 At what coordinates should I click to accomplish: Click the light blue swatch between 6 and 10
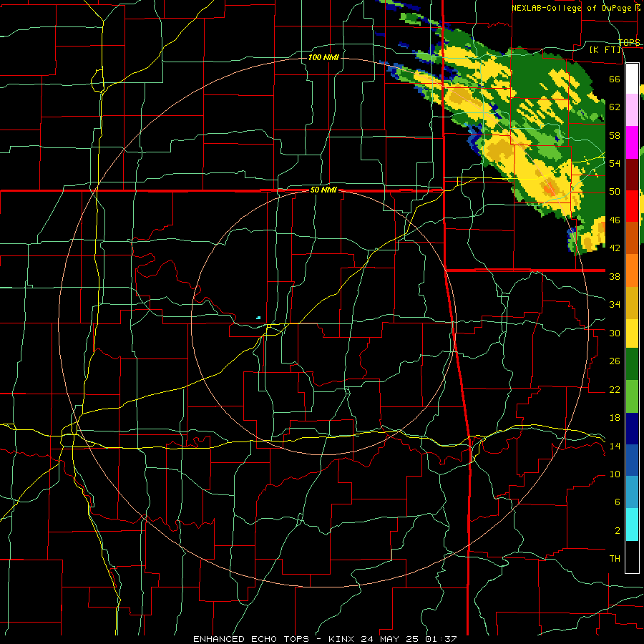[x=632, y=492]
